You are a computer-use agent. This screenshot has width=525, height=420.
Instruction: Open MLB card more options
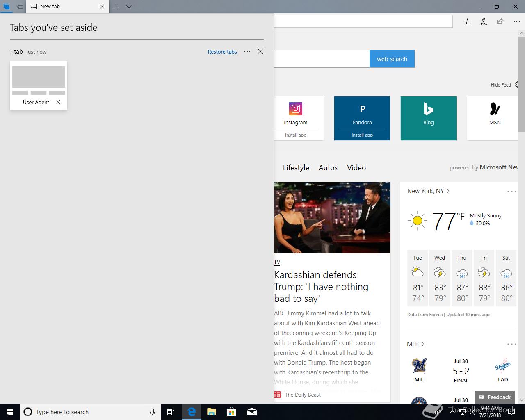[x=511, y=344]
